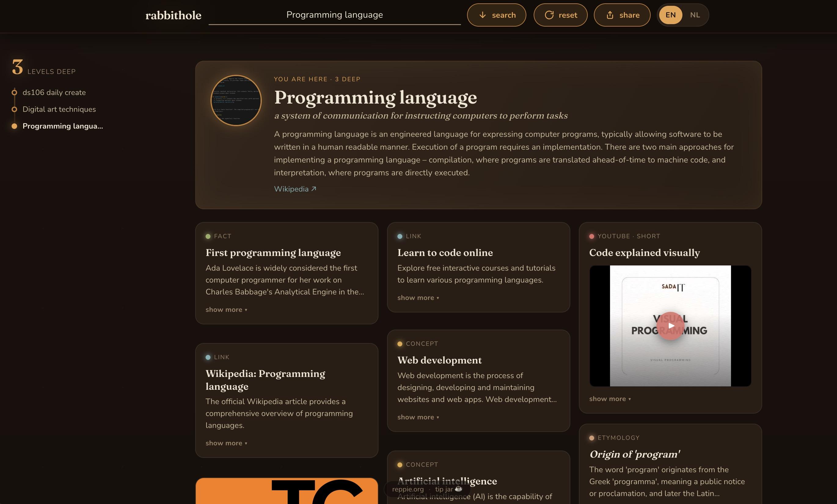Open the Artificial intelligence concept title

(x=447, y=481)
